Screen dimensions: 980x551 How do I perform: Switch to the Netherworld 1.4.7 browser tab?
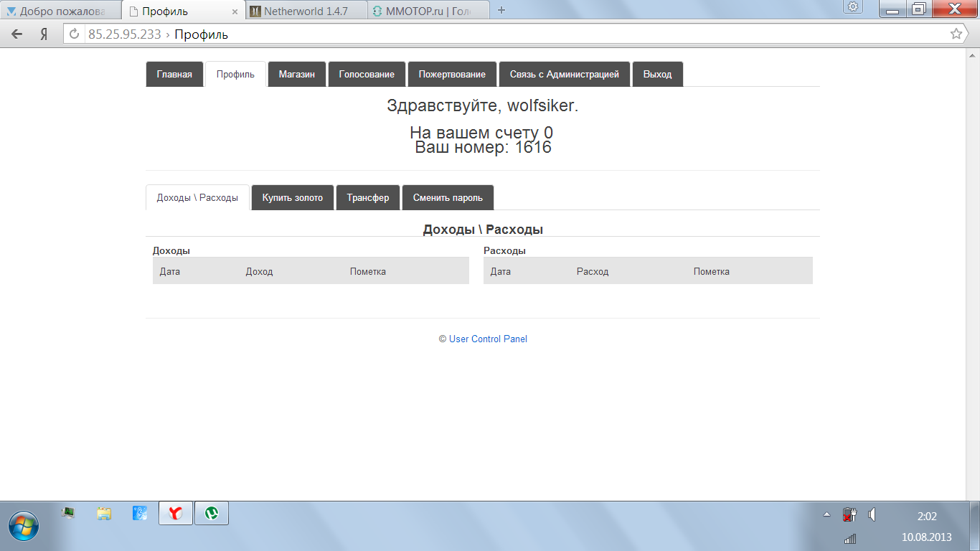[x=306, y=11]
